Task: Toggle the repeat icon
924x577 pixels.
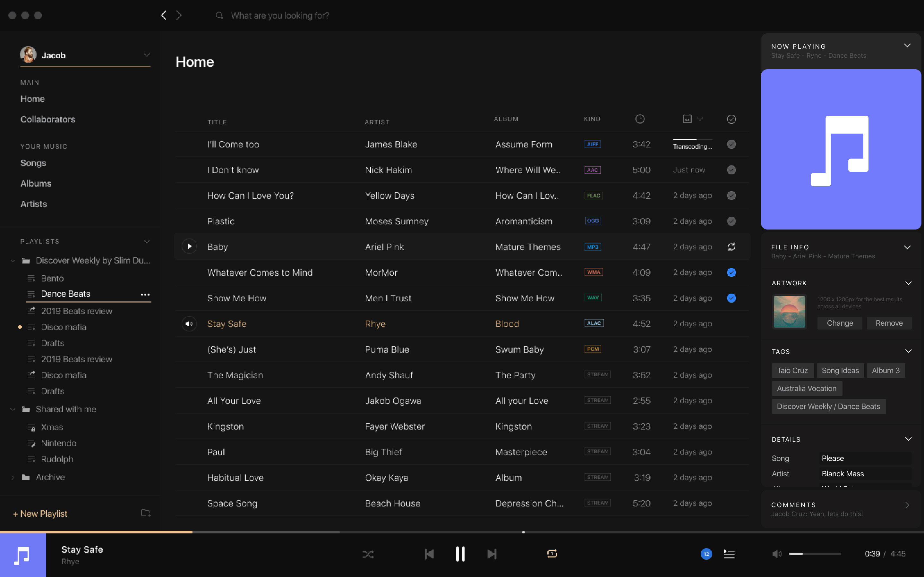Action: point(552,554)
